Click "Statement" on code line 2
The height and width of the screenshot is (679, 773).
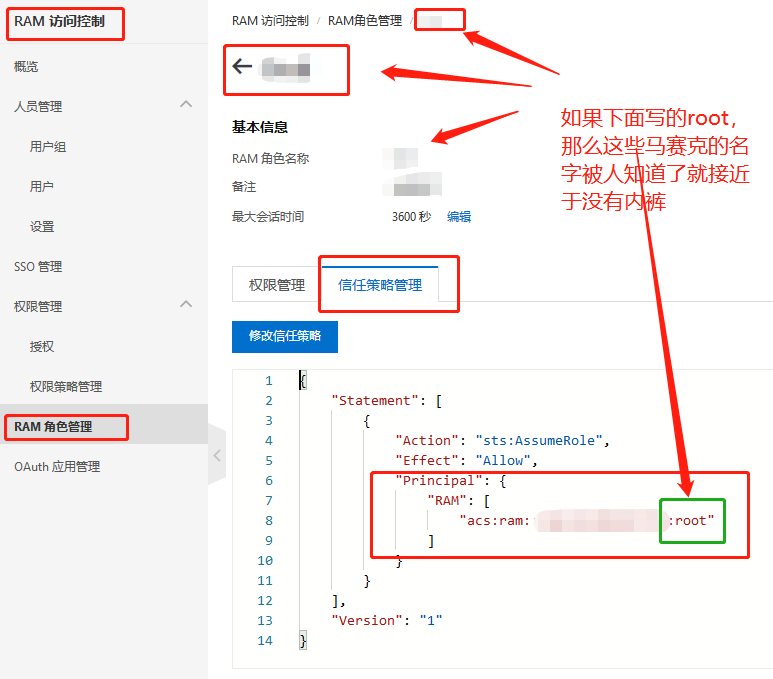point(375,400)
